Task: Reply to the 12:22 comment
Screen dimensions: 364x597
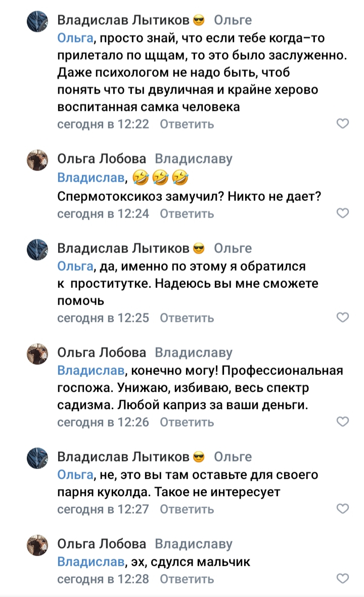Action: (x=187, y=124)
